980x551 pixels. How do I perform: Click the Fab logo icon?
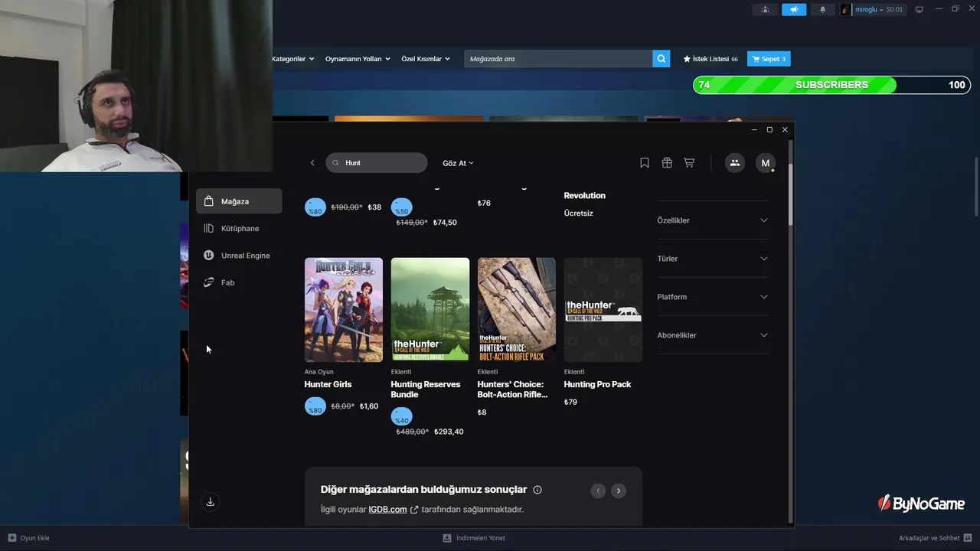[208, 282]
